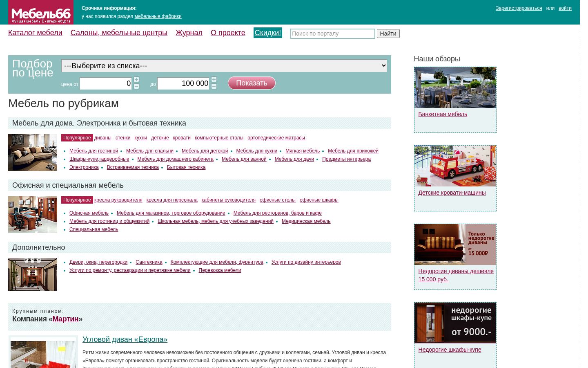The width and height of the screenshot is (588, 368).
Task: Open Недорогие диваны дешевле 15 000 руб. link
Action: [456, 275]
